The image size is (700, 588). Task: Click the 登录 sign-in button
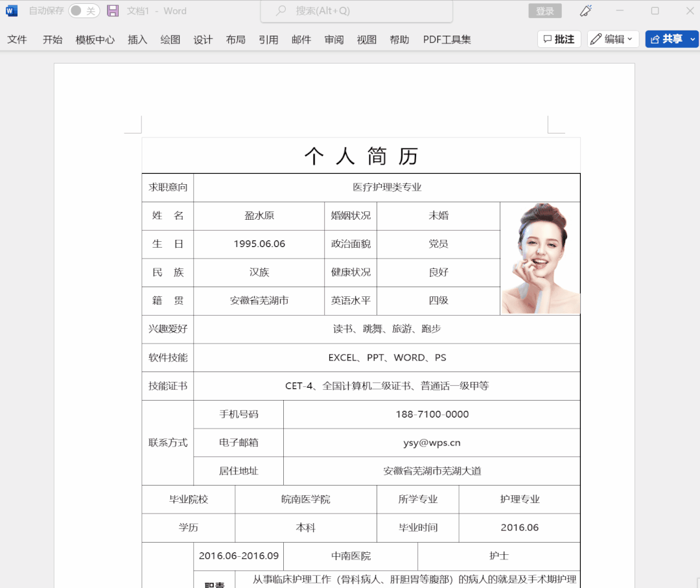pyautogui.click(x=544, y=10)
